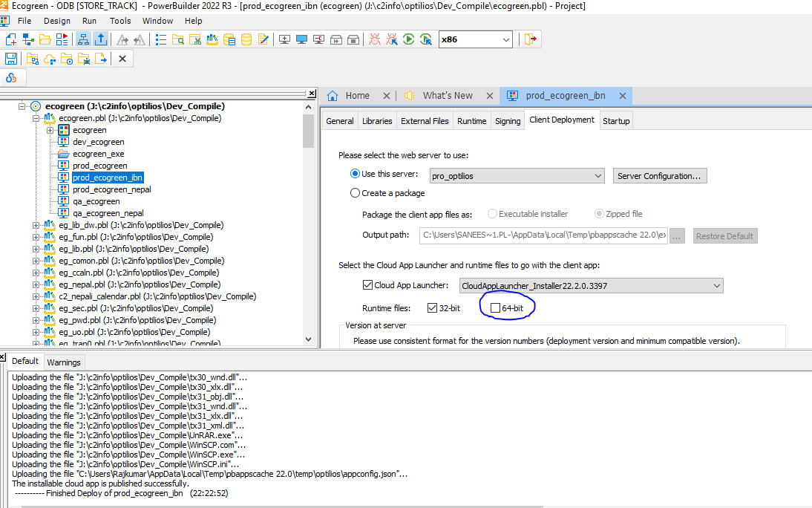Switch to the Libraries tab
Viewport: 812px width, 508px height.
click(377, 121)
